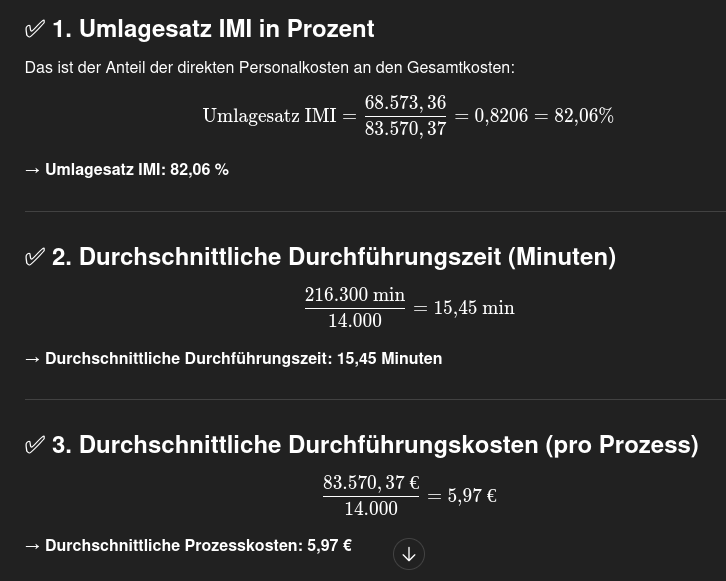726x581 pixels.
Task: Click the '216.300 min' numerator in the formula
Action: click(x=355, y=295)
